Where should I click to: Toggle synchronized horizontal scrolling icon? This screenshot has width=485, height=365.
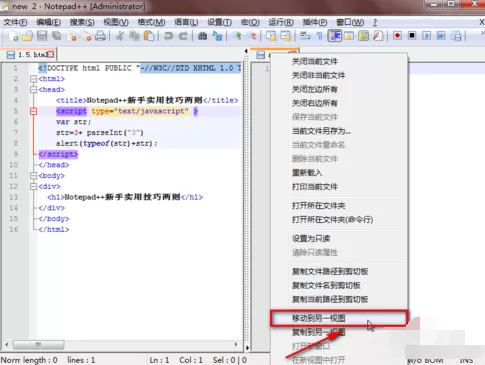tap(286, 35)
